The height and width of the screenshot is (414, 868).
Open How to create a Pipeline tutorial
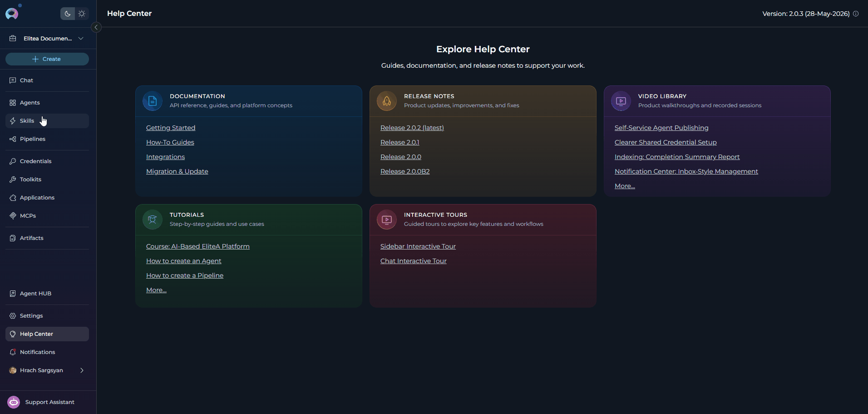tap(185, 276)
